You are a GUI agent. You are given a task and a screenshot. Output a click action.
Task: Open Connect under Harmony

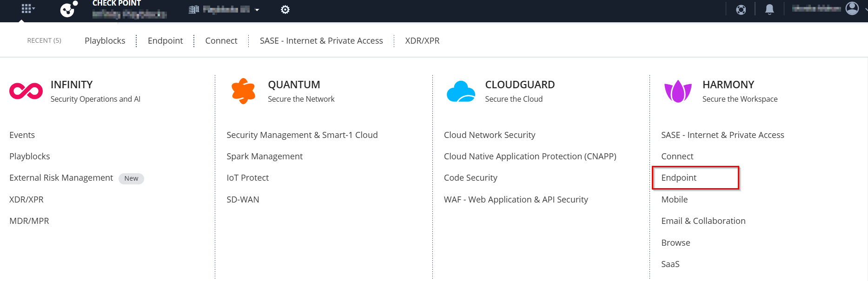point(677,156)
